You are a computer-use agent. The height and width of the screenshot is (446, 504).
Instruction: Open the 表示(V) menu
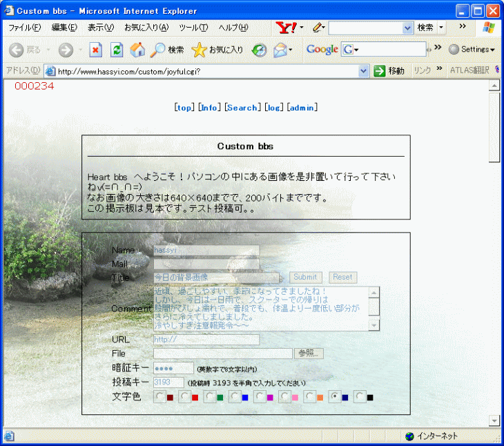[x=100, y=28]
